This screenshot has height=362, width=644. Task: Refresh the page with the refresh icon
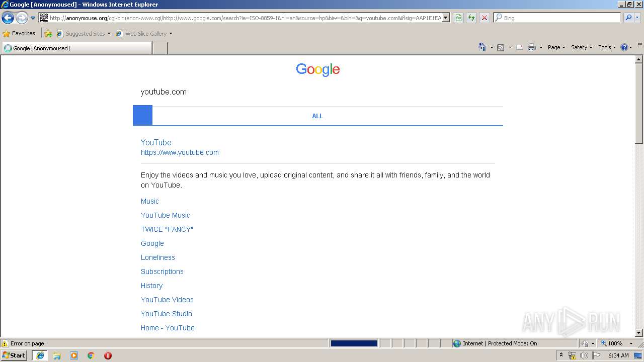(471, 18)
